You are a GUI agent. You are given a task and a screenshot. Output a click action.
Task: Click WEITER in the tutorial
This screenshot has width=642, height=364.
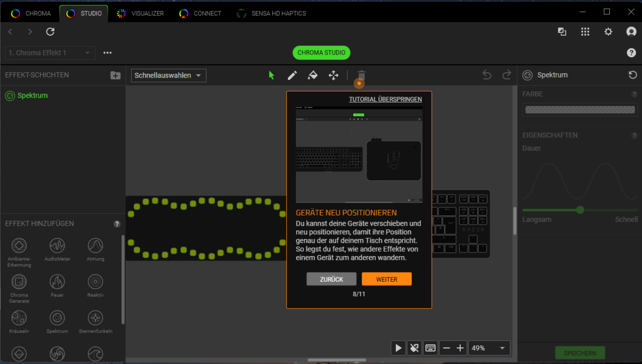point(387,279)
